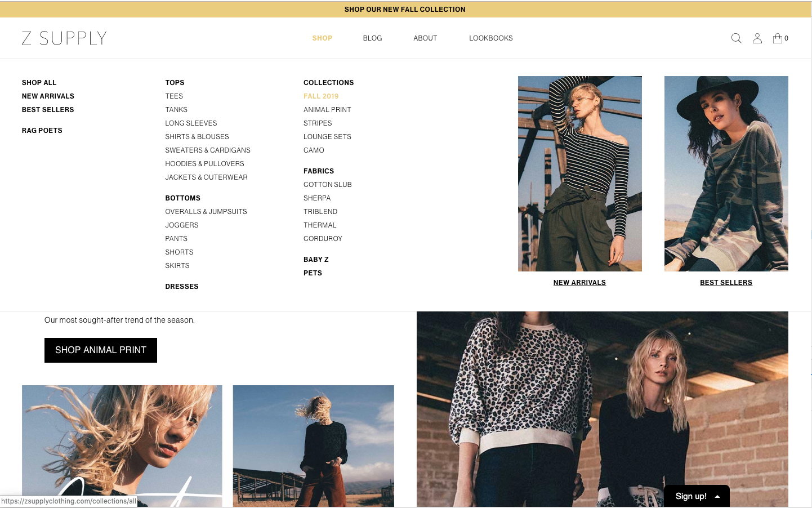The height and width of the screenshot is (508, 812).
Task: Click the Z SUPPLY logo
Action: [x=64, y=38]
